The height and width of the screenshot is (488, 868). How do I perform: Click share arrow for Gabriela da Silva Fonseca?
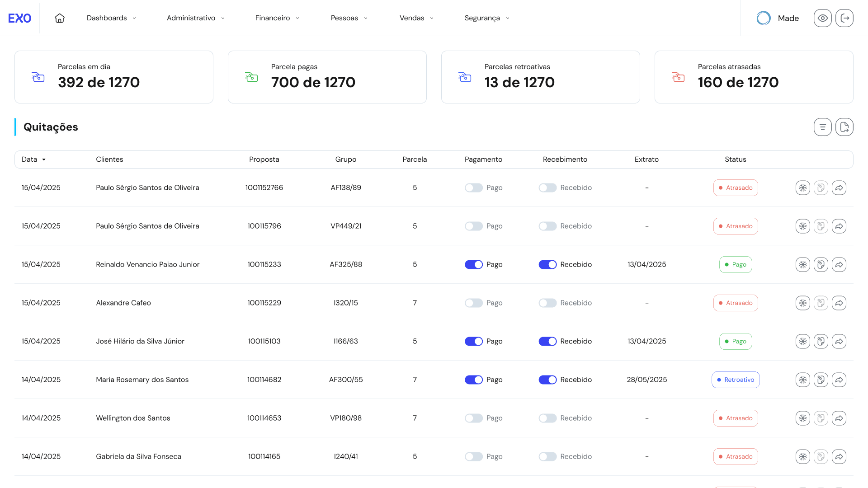839,456
